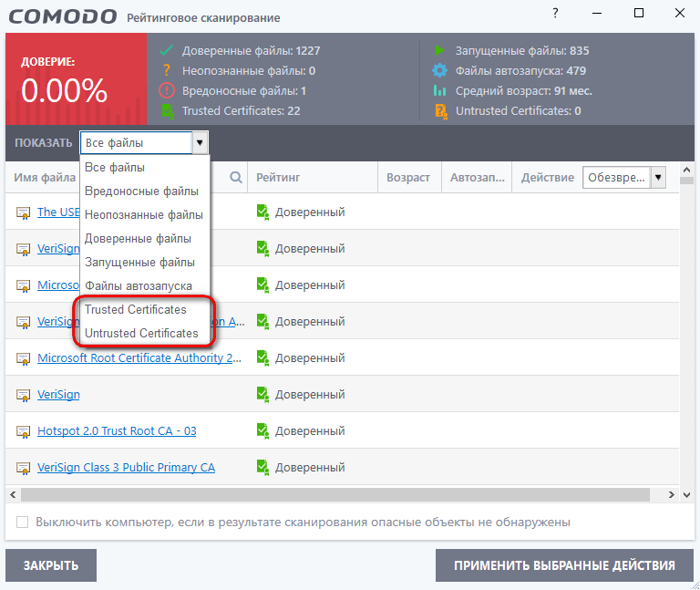
Task: Click the horizontal scrollbar thumb
Action: pos(335,494)
